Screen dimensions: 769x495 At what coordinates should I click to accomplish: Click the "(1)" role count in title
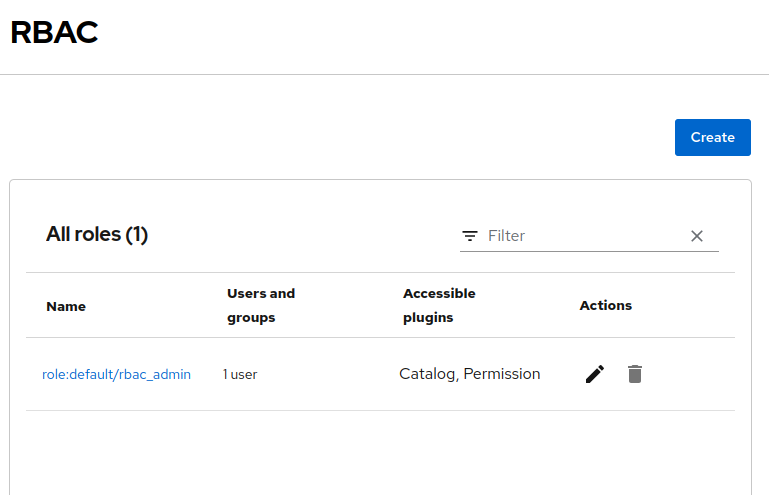(x=137, y=235)
